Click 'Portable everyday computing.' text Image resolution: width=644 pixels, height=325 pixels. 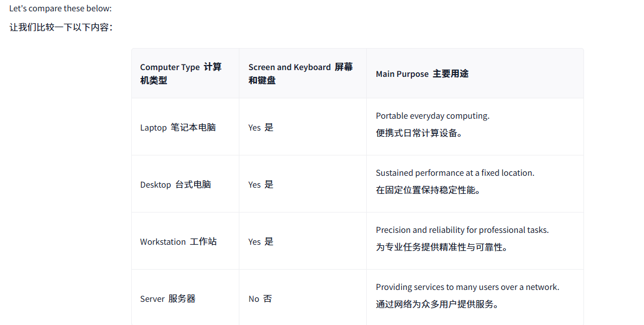(x=432, y=116)
